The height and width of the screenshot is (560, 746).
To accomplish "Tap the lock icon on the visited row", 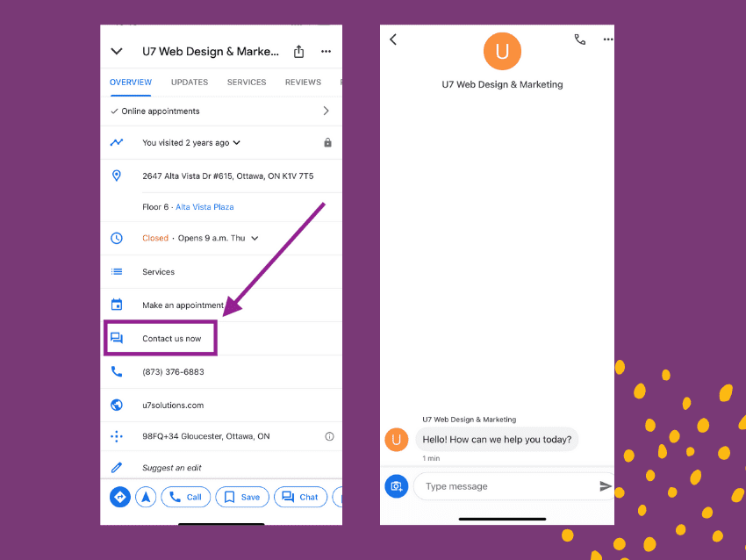I will (327, 142).
